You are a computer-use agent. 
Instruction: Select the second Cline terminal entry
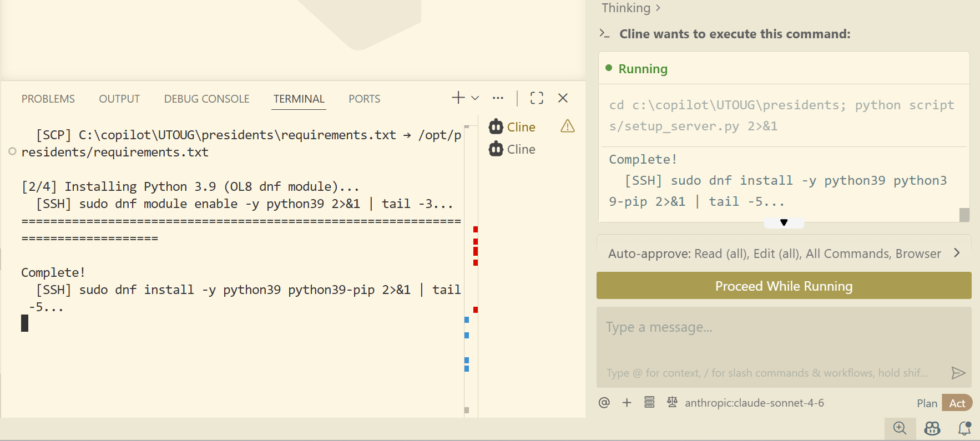[521, 149]
